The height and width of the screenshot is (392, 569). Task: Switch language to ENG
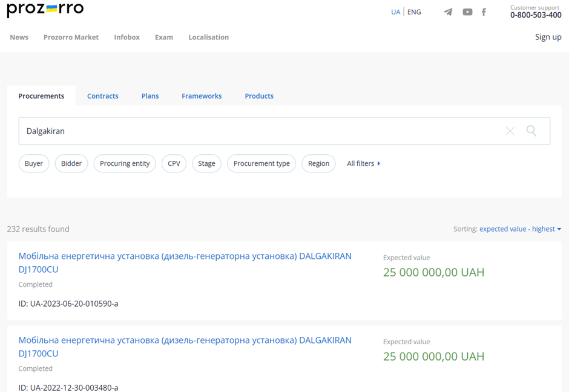pos(414,12)
